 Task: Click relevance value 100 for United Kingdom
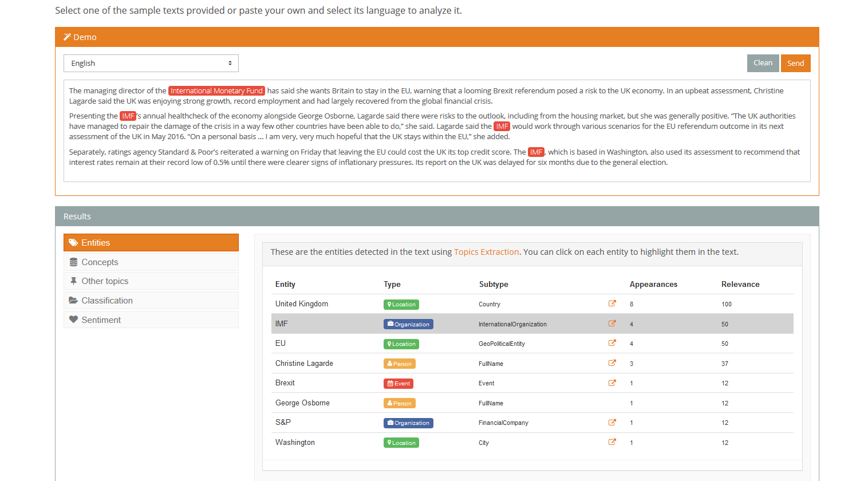click(x=727, y=305)
